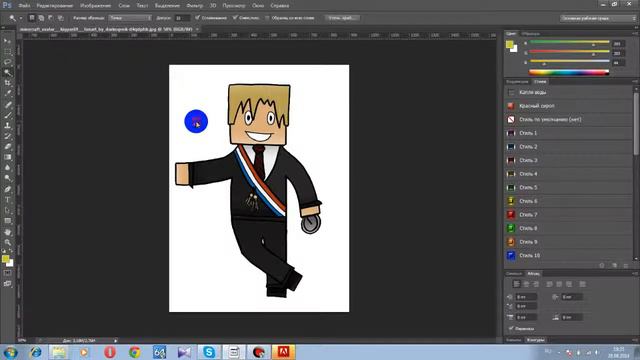The width and height of the screenshot is (640, 360).
Task: Apply the Стиль 7 red style
Action: click(x=569, y=214)
